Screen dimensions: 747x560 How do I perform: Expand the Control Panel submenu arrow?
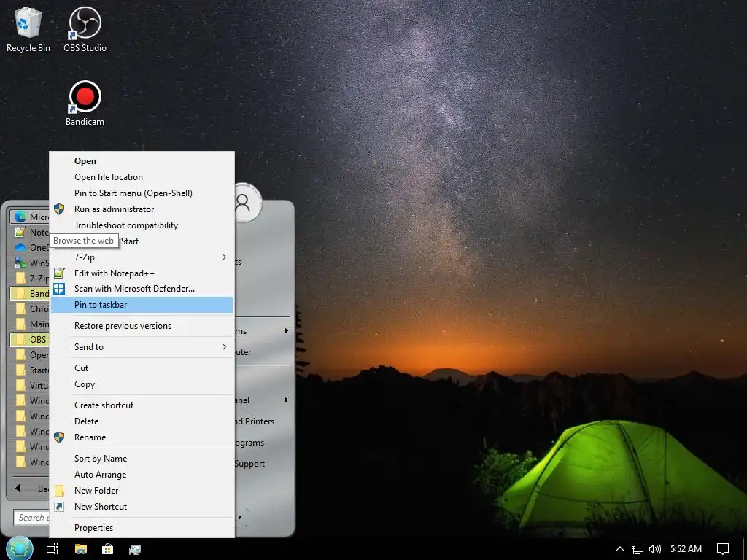click(286, 400)
